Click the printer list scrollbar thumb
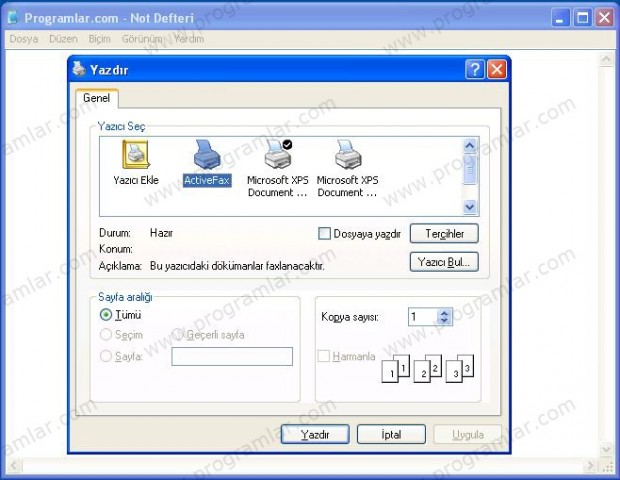 (x=470, y=170)
